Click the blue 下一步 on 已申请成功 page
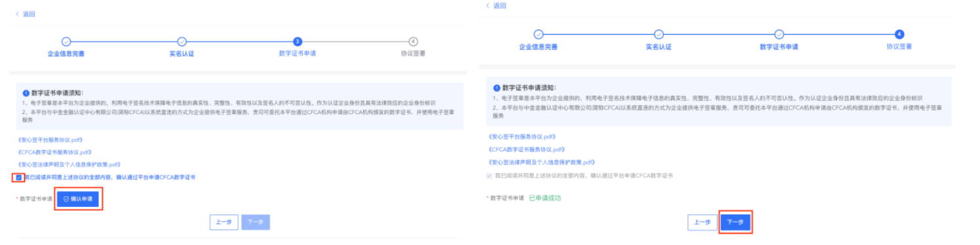This screenshot has width=980, height=245. pos(735,222)
